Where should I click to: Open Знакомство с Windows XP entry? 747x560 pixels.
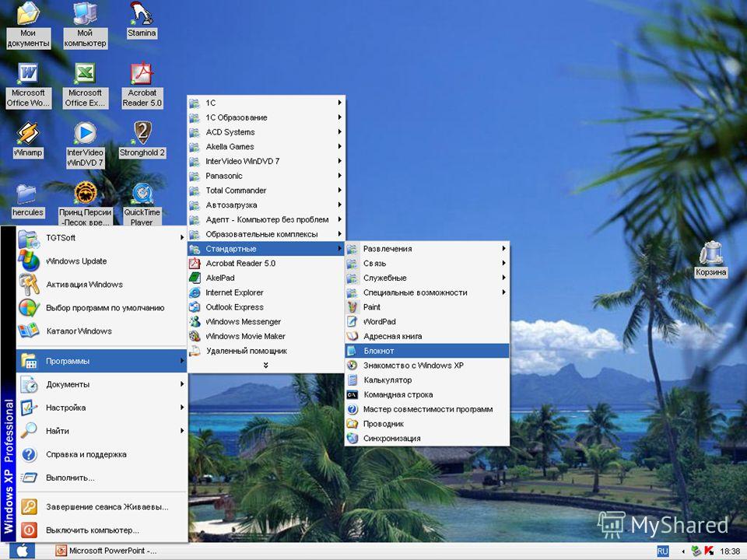[x=427, y=366]
